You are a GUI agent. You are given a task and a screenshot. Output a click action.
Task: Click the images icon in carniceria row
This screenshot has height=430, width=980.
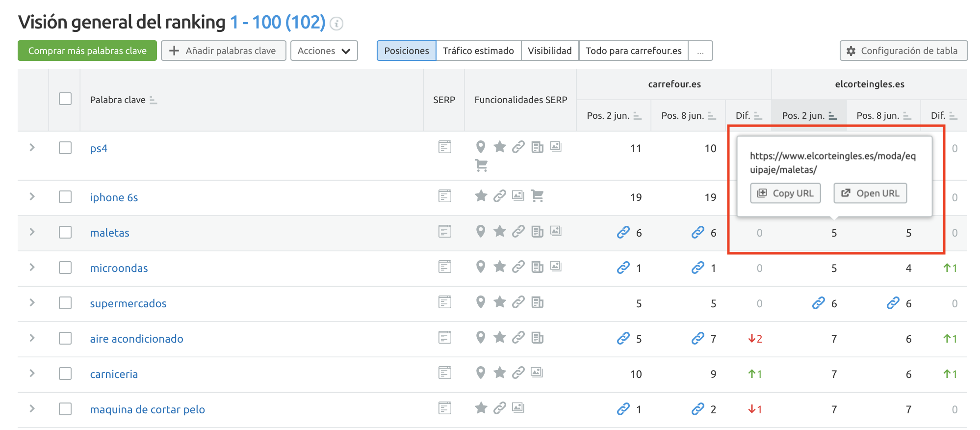pos(537,372)
